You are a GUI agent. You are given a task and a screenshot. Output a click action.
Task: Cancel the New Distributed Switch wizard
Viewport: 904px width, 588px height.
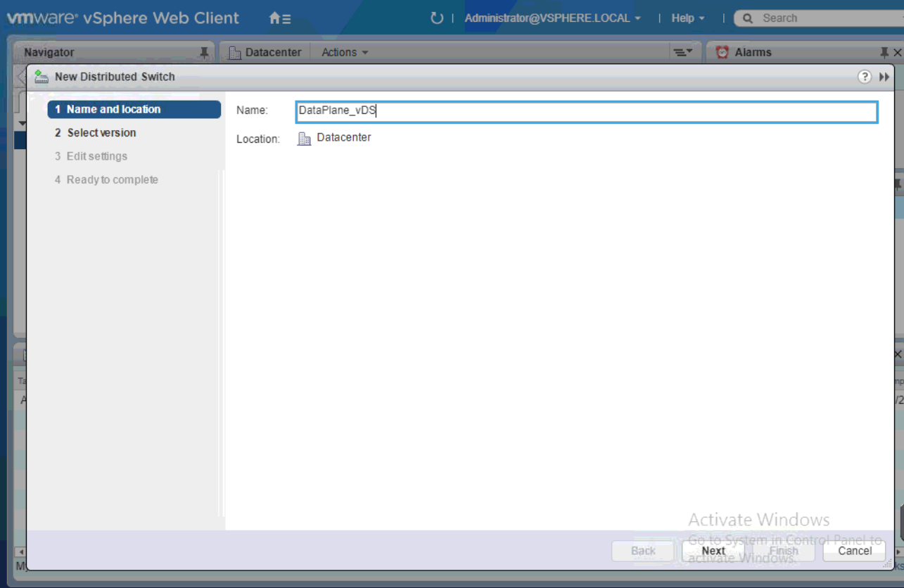(x=855, y=551)
